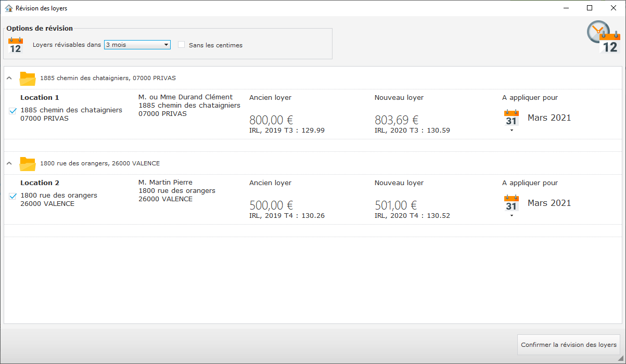
Task: Collapse the PRIVAS property section
Action: [9, 77]
